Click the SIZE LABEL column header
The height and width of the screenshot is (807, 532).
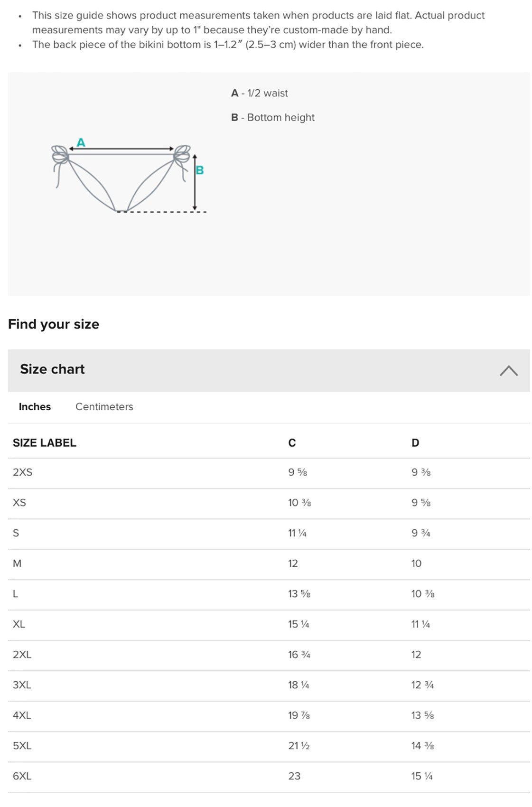(45, 442)
